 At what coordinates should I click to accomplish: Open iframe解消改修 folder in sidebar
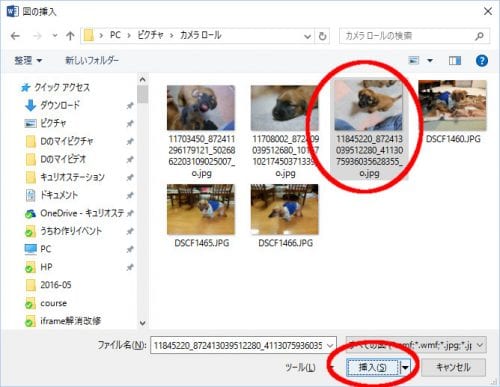pyautogui.click(x=71, y=321)
